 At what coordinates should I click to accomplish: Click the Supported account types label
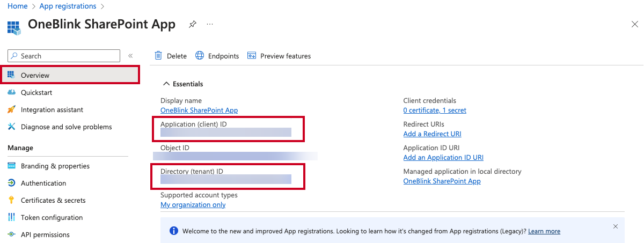tap(199, 195)
